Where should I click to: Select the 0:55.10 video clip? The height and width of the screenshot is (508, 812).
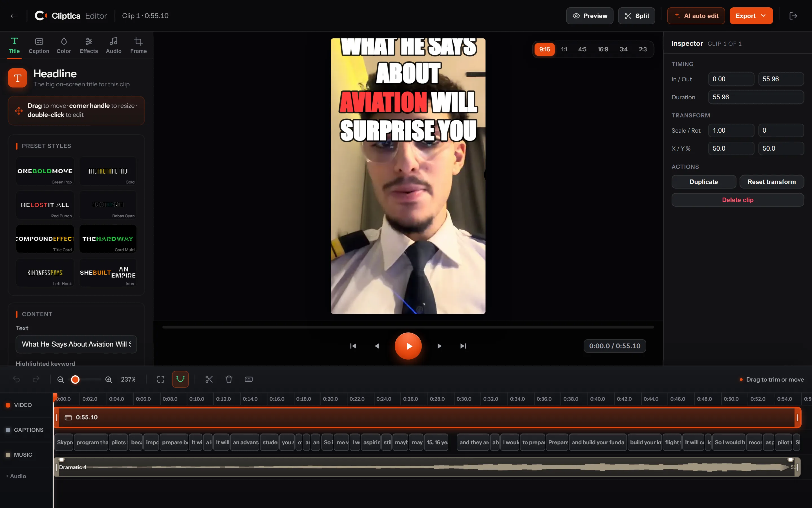(427, 417)
